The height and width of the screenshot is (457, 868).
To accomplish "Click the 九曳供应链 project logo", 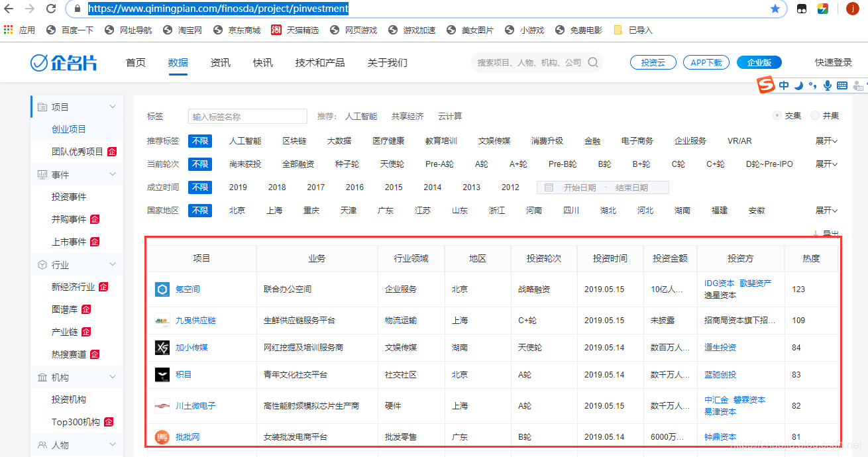I will (x=162, y=321).
